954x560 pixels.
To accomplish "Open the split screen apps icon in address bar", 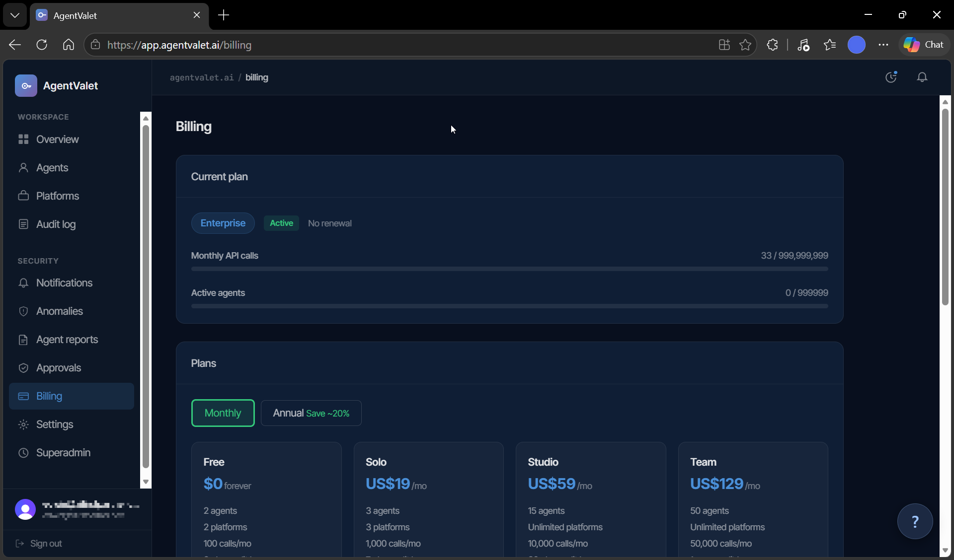I will 724,45.
